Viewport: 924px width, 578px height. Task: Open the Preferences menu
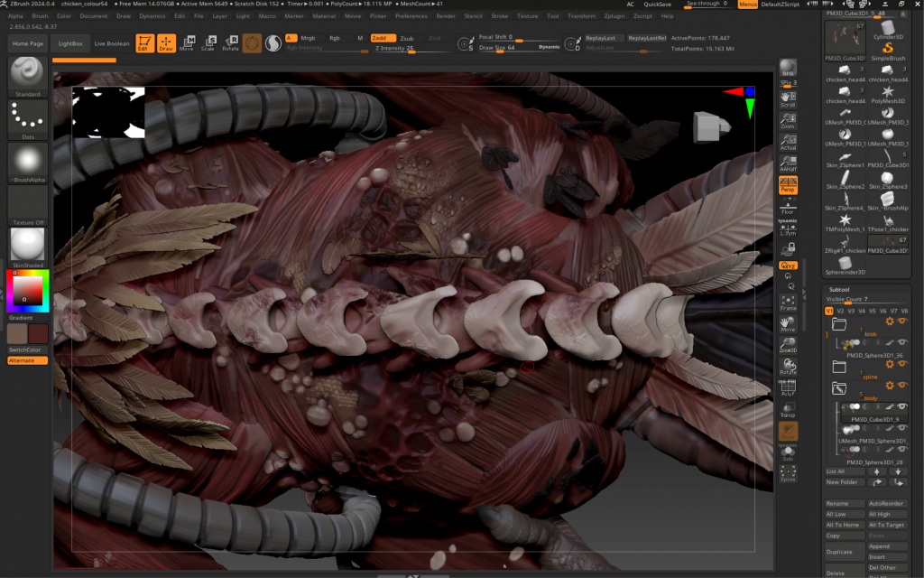tap(411, 16)
